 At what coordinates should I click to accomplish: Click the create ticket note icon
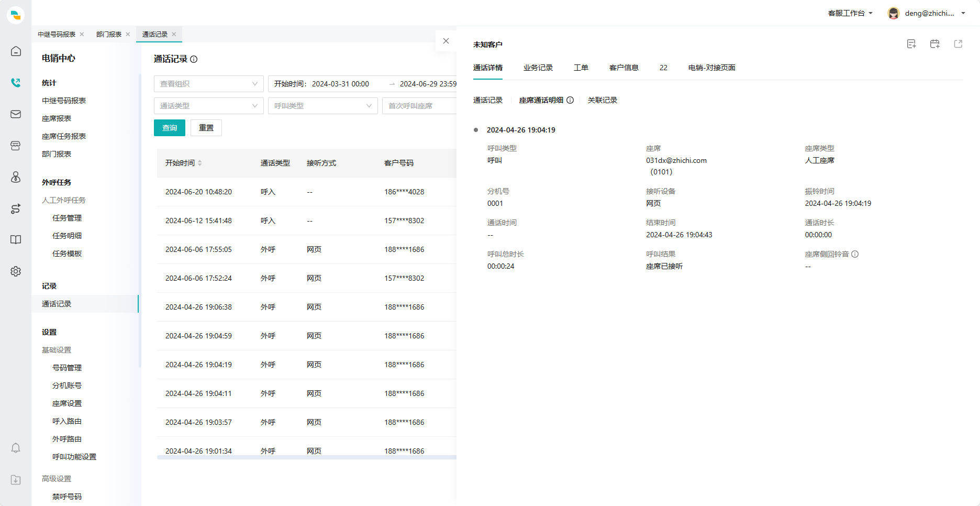[x=911, y=44]
